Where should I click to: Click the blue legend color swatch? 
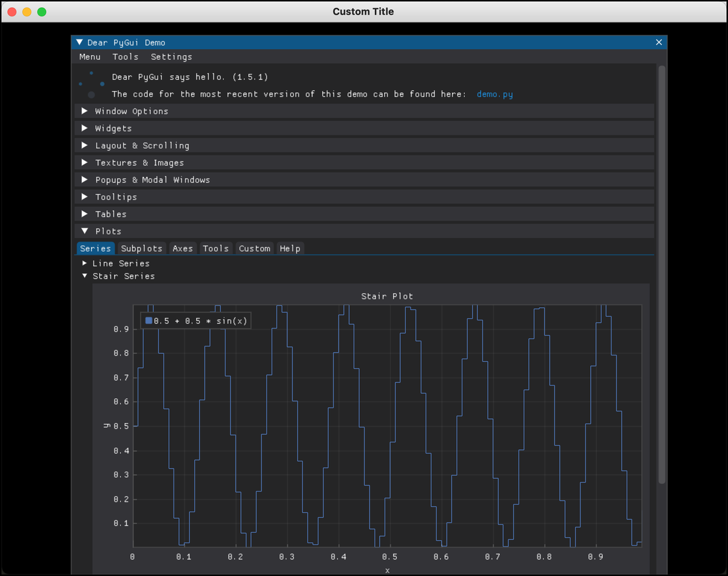point(149,320)
